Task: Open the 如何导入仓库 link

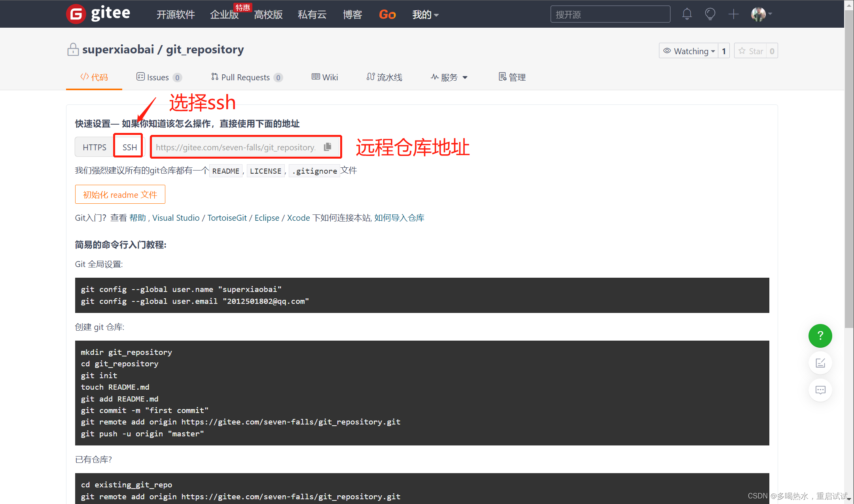Action: [x=399, y=218]
